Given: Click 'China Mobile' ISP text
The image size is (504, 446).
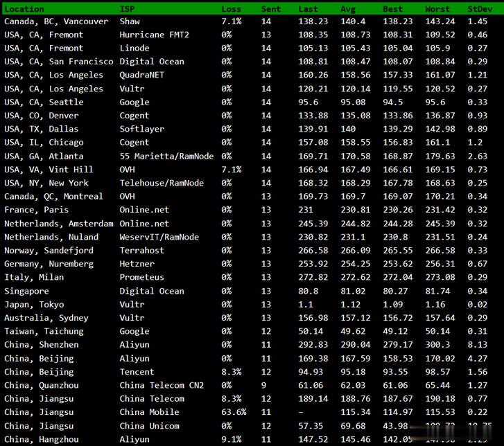Looking at the screenshot, I should pyautogui.click(x=149, y=412).
